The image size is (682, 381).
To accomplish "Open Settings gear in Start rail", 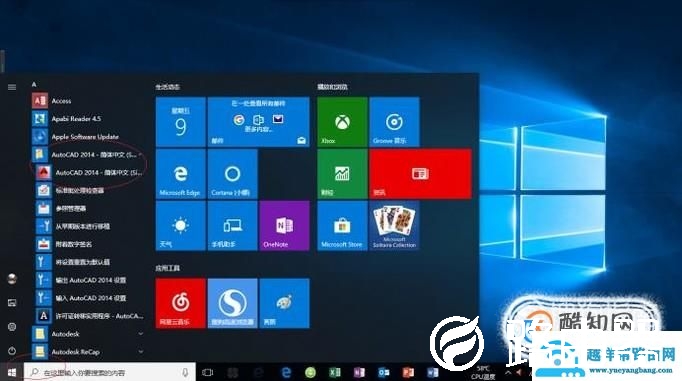I will (12, 327).
